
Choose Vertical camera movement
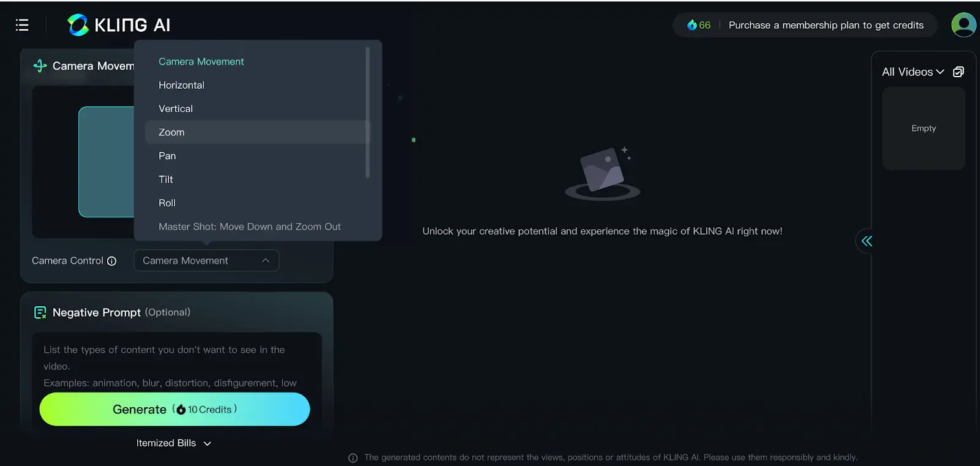pos(257,108)
